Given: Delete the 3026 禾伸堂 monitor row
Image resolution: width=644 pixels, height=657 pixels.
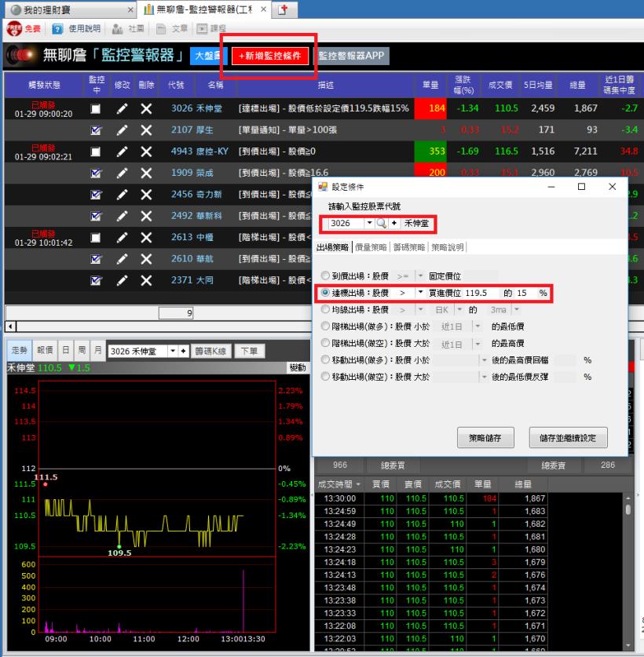Looking at the screenshot, I should tap(146, 109).
